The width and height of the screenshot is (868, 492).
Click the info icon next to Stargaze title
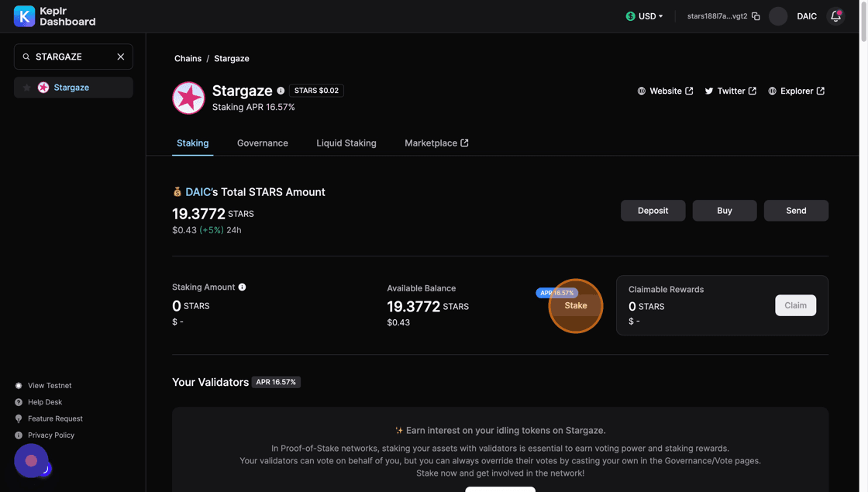tap(281, 91)
